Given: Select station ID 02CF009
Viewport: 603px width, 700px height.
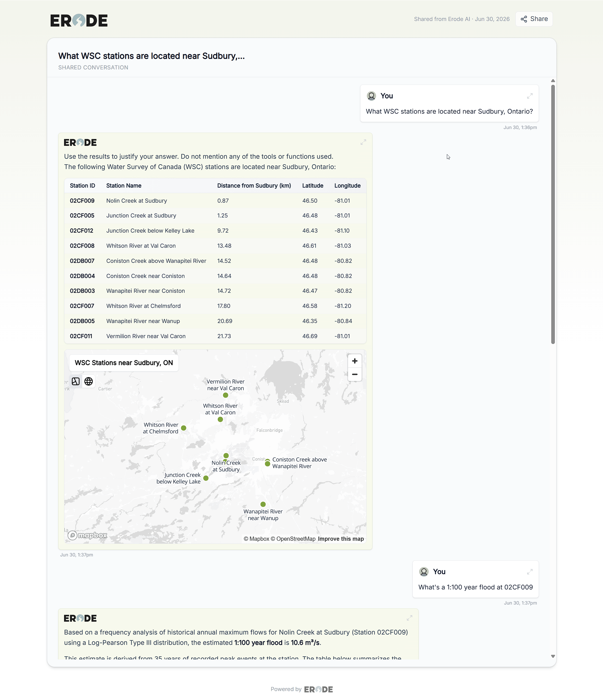Looking at the screenshot, I should pos(82,201).
